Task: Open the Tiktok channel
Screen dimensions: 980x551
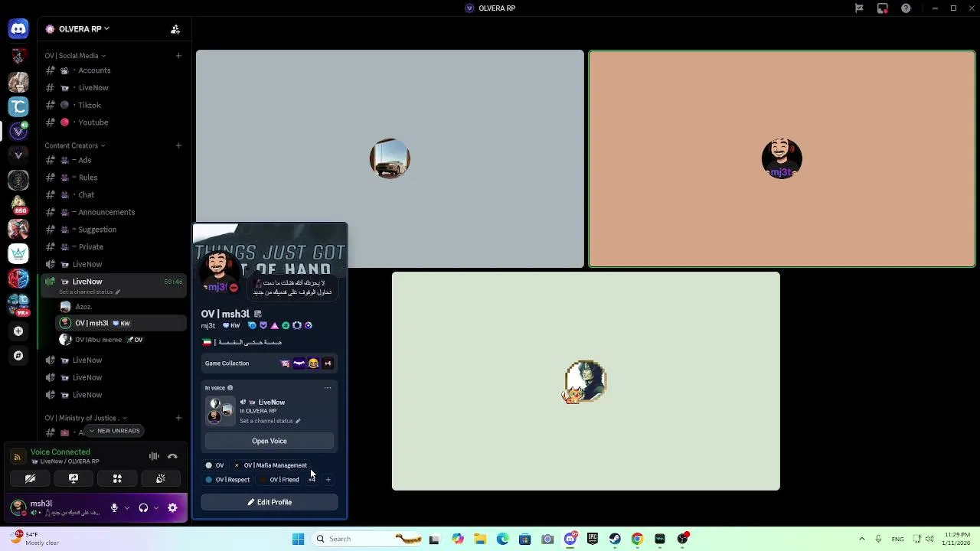Action: [113, 105]
